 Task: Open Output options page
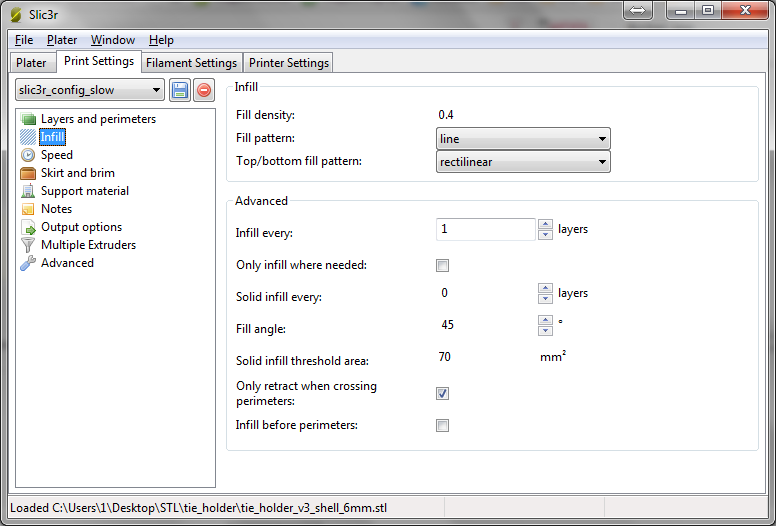[x=81, y=227]
